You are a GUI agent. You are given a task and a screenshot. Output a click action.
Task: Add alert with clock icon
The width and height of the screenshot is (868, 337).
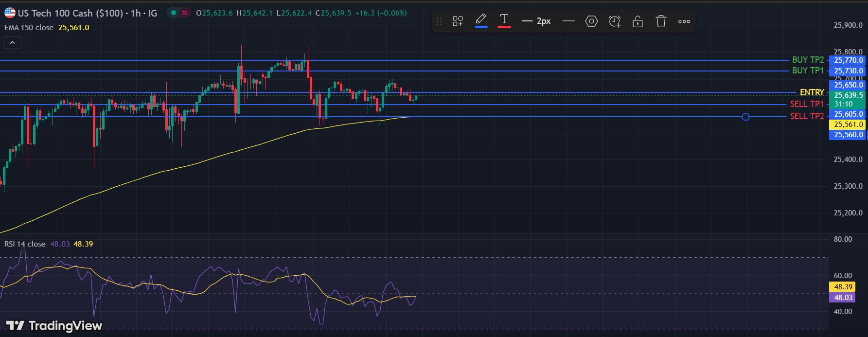coord(615,21)
